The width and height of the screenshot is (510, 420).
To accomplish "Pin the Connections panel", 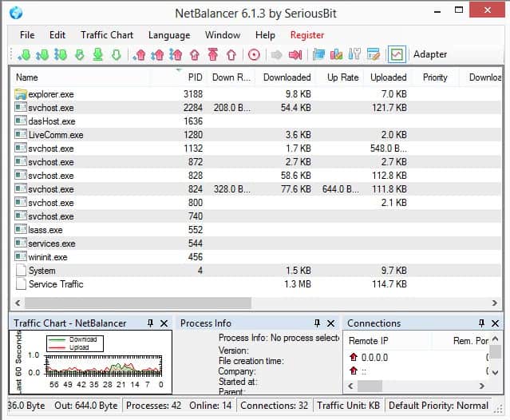I will tap(482, 323).
